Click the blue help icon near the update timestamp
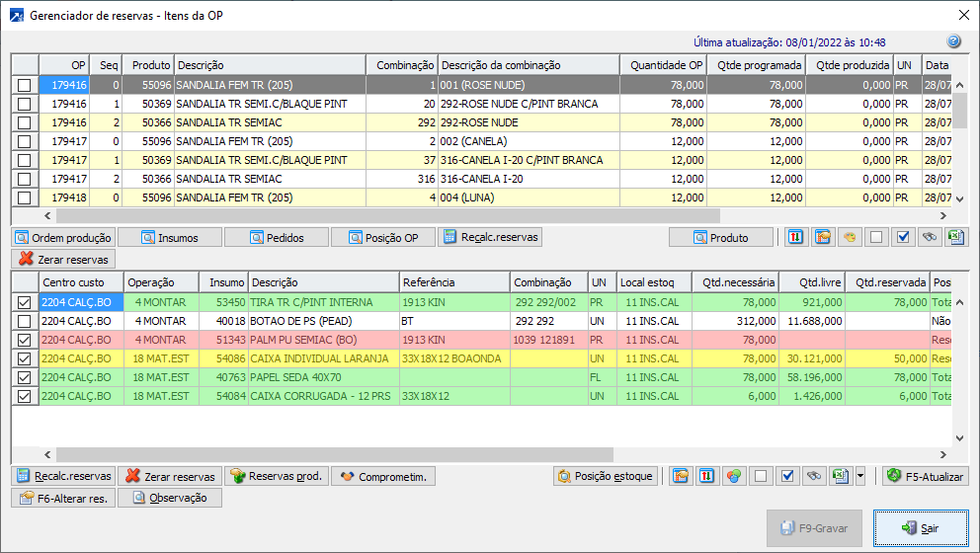 click(953, 41)
